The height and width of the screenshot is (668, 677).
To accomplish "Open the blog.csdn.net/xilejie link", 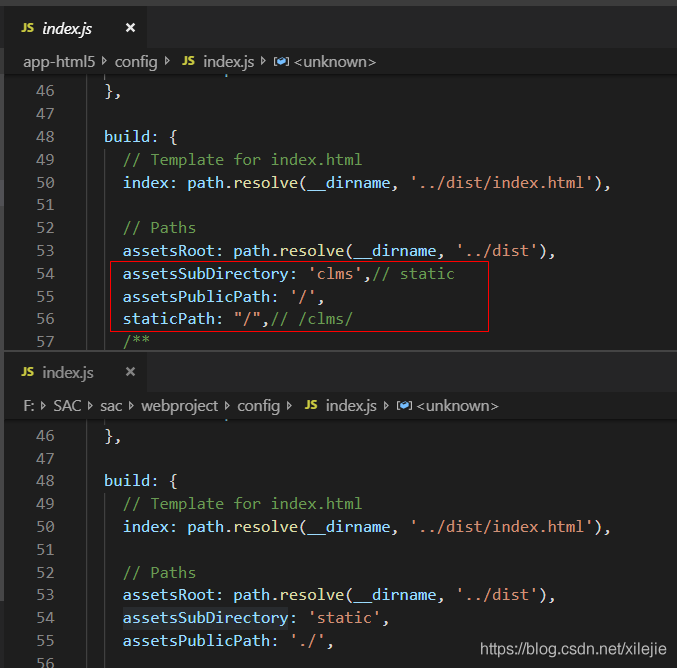I will pyautogui.click(x=573, y=649).
